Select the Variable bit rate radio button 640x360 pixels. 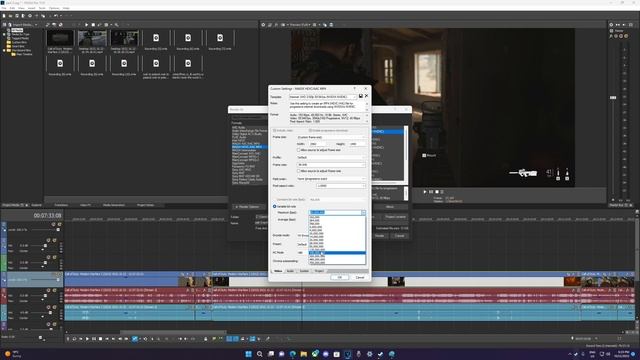tap(275, 207)
